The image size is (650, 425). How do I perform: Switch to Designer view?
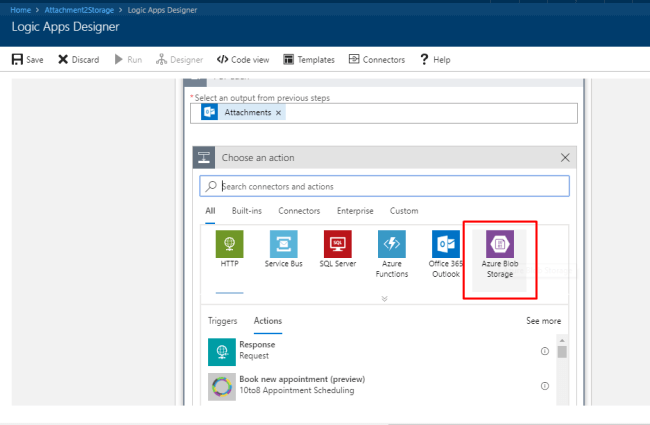pyautogui.click(x=179, y=60)
